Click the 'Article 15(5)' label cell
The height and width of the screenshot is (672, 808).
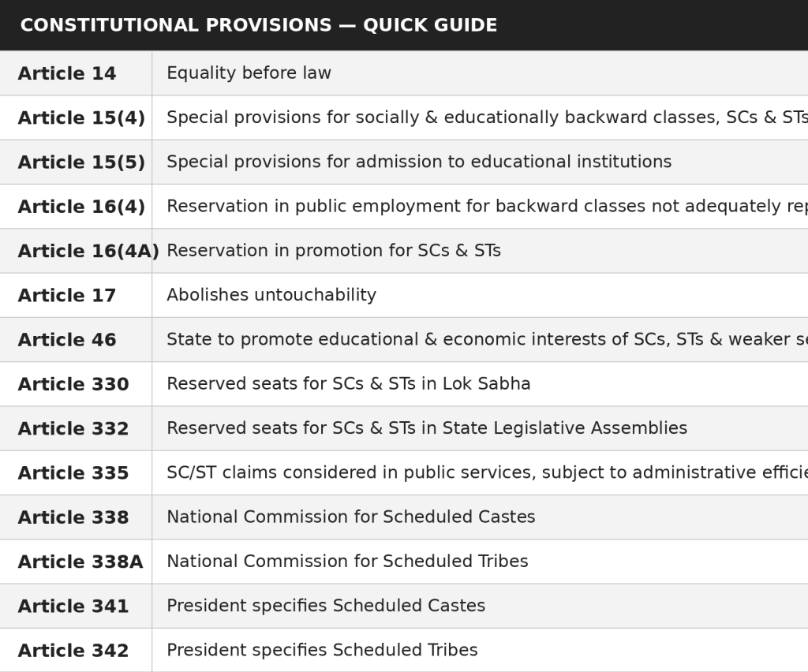pos(81,162)
